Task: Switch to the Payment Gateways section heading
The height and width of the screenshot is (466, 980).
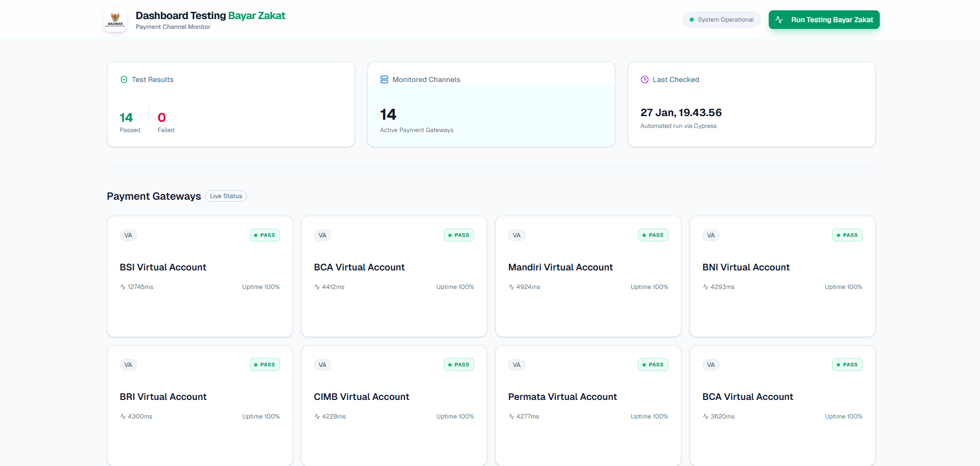Action: coord(153,196)
